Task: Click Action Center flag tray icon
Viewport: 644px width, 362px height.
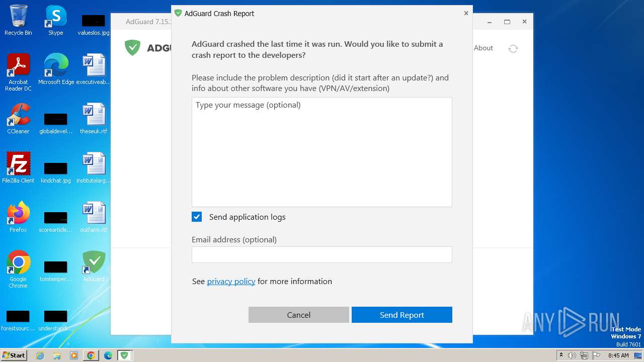Action: (x=596, y=355)
